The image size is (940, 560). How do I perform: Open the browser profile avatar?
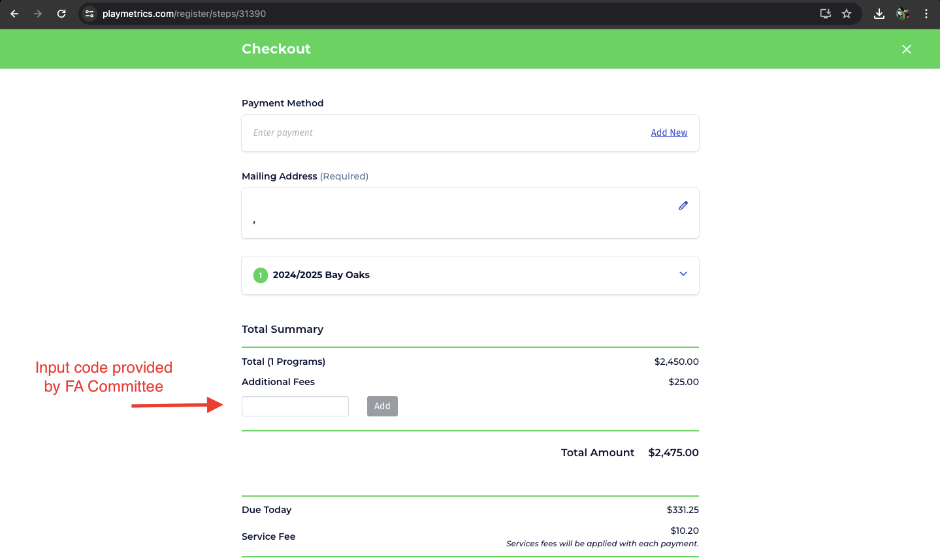coord(903,14)
